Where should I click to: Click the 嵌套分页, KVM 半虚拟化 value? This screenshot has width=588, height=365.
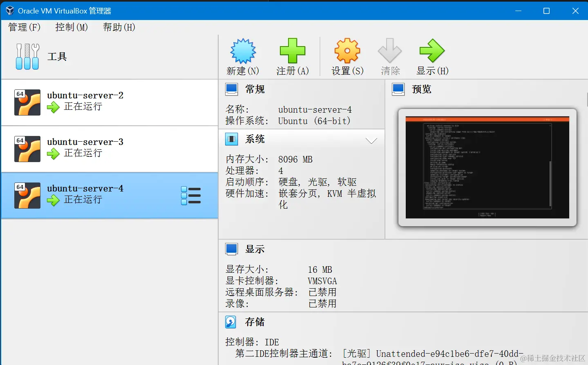click(327, 199)
